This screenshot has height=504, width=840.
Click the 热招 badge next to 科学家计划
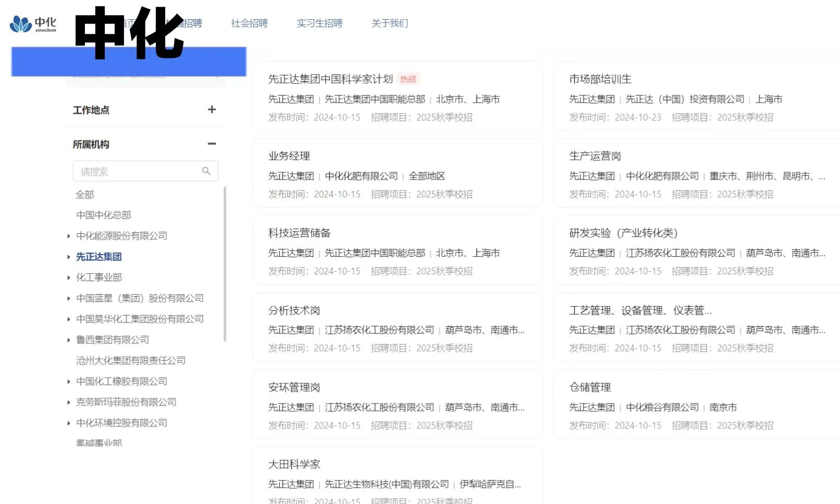pos(409,79)
